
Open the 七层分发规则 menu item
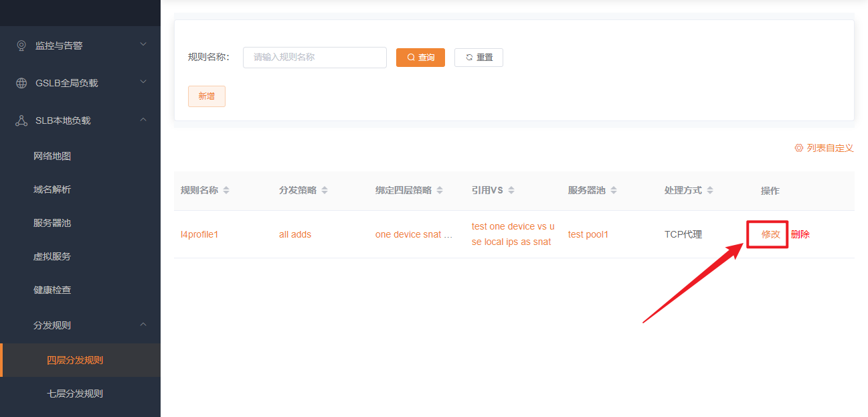[x=75, y=394]
